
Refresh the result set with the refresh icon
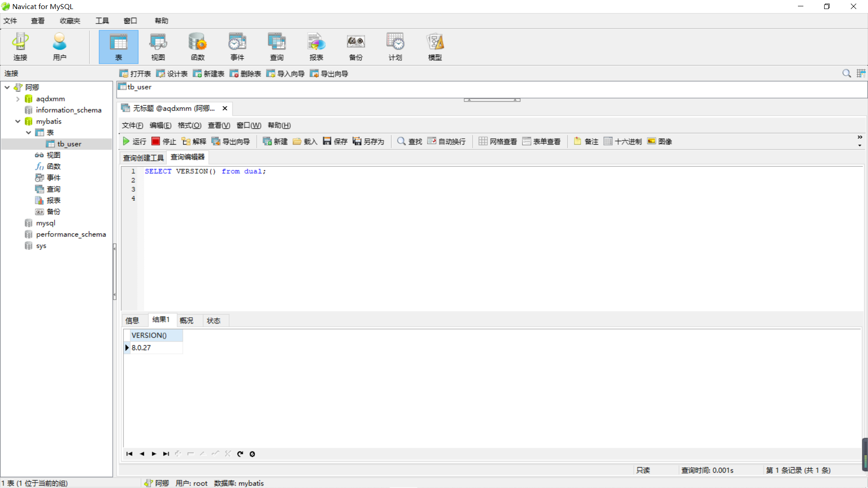(240, 454)
